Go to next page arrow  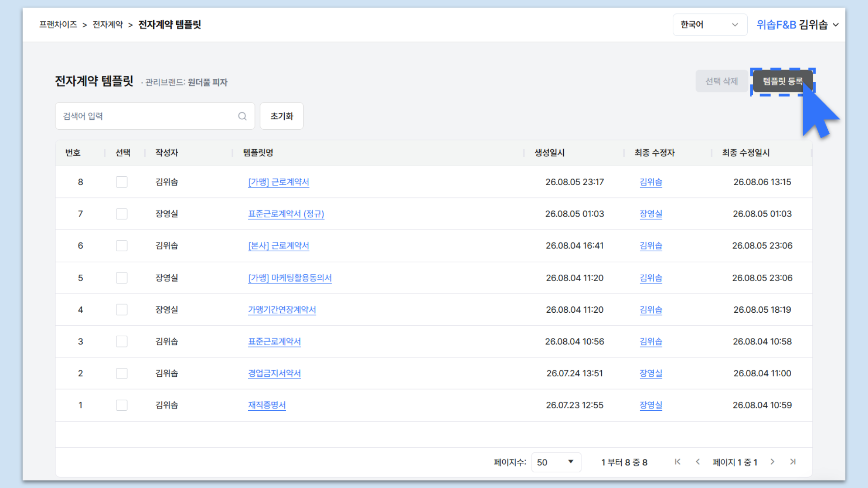click(x=773, y=461)
